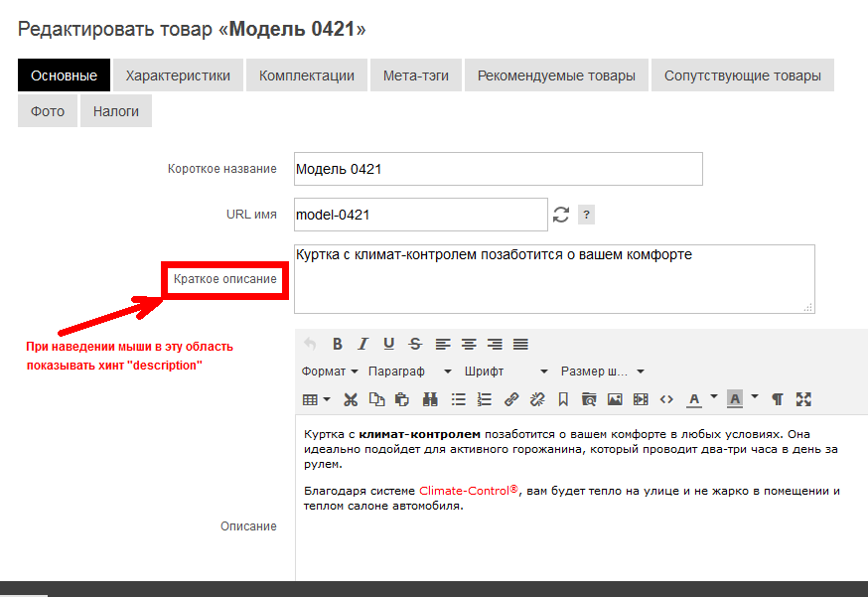Click the Короткое название input field

coord(498,169)
